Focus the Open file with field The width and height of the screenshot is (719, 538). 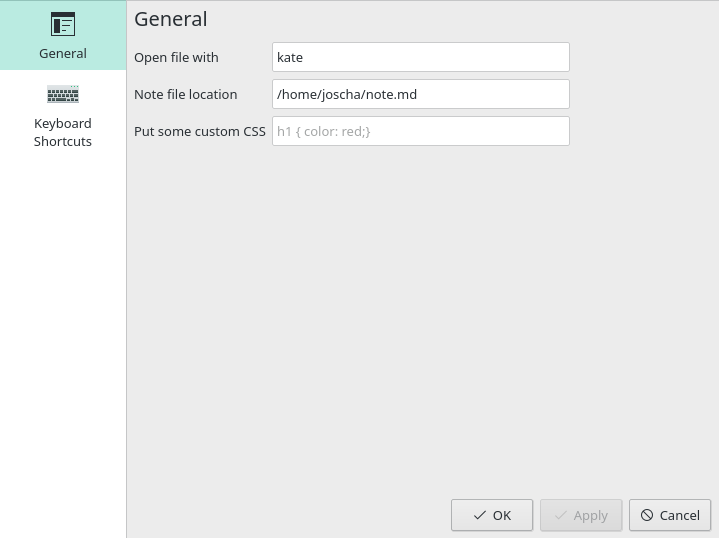click(x=421, y=57)
